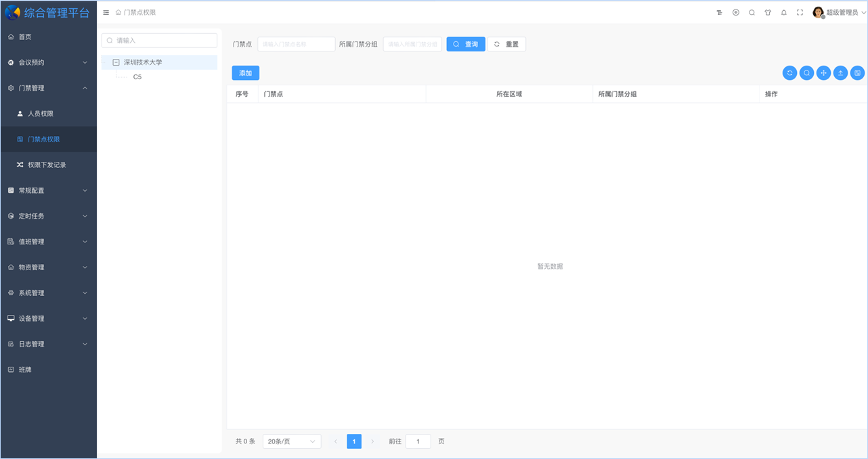Click the blue move/arrange columns icon
The height and width of the screenshot is (459, 868).
(823, 72)
